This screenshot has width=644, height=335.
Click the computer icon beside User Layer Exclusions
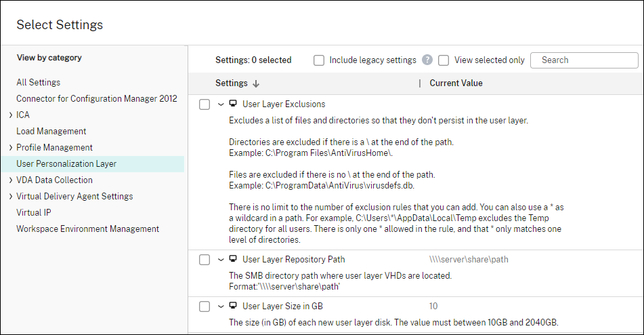point(233,104)
